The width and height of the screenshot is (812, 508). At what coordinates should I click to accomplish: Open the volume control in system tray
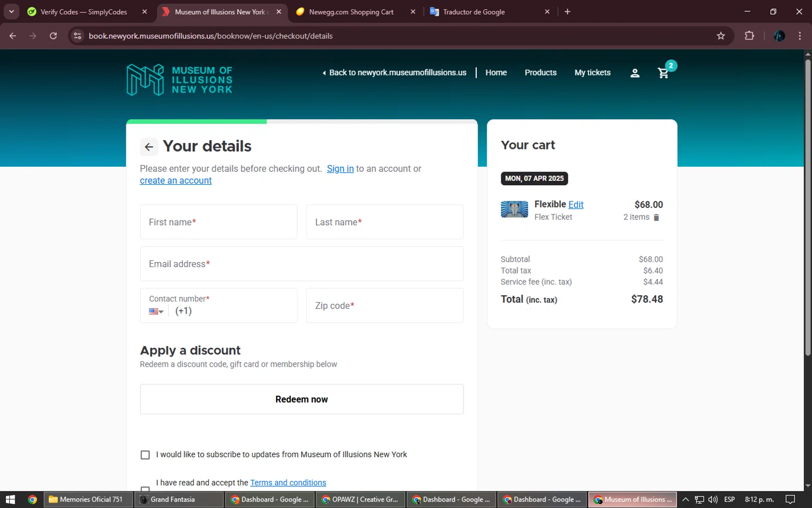pyautogui.click(x=713, y=499)
